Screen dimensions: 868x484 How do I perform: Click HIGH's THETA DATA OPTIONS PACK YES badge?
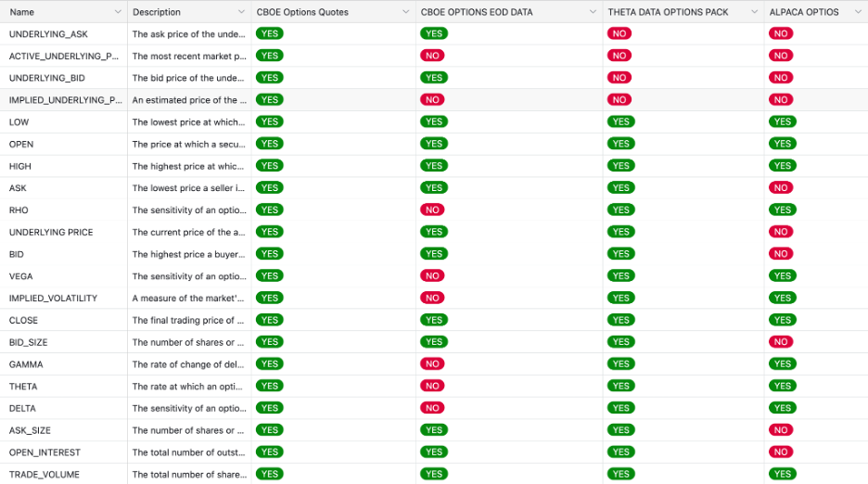point(621,166)
